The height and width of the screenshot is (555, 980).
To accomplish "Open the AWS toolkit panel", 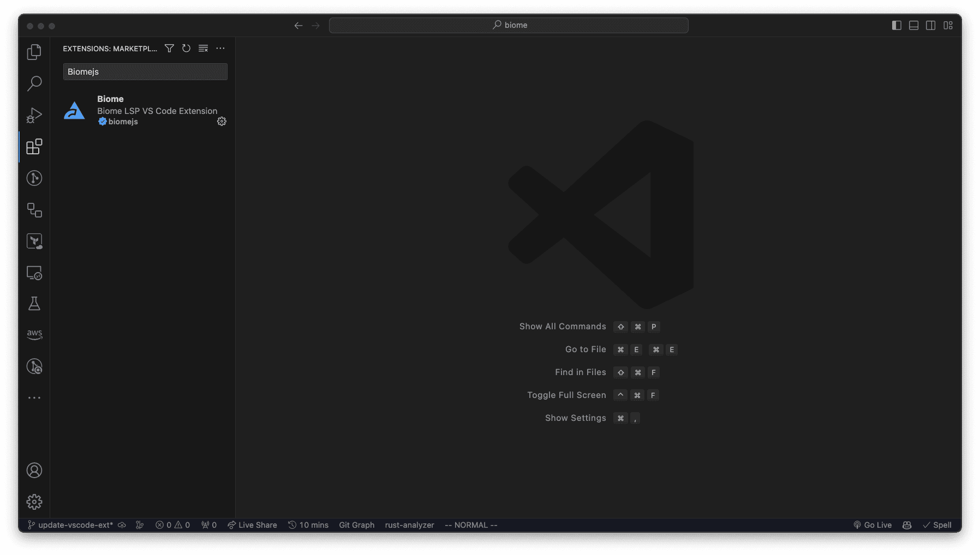I will pyautogui.click(x=34, y=335).
